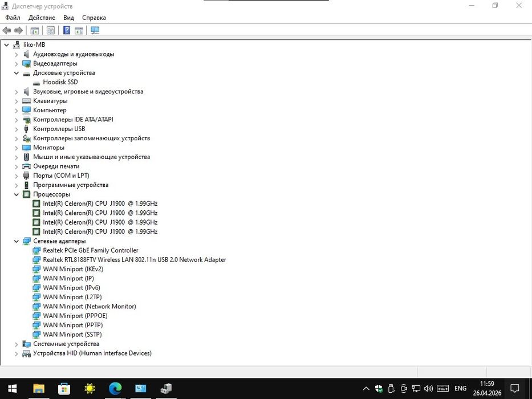Viewport: 532px width, 399px height.
Task: Select the first Celeron J1900 processor entry
Action: pyautogui.click(x=100, y=203)
